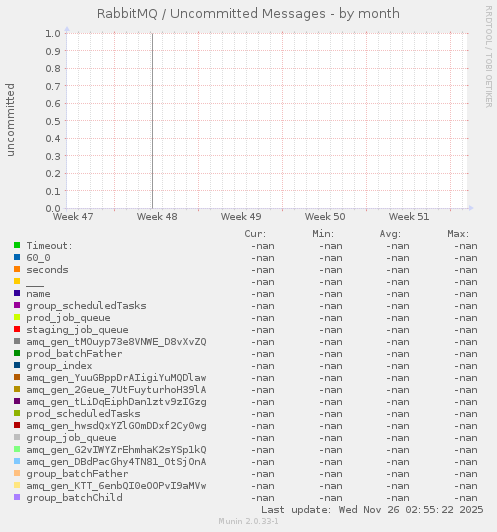Click the 'seconds' legend label
497x532 pixels.
pyautogui.click(x=47, y=270)
